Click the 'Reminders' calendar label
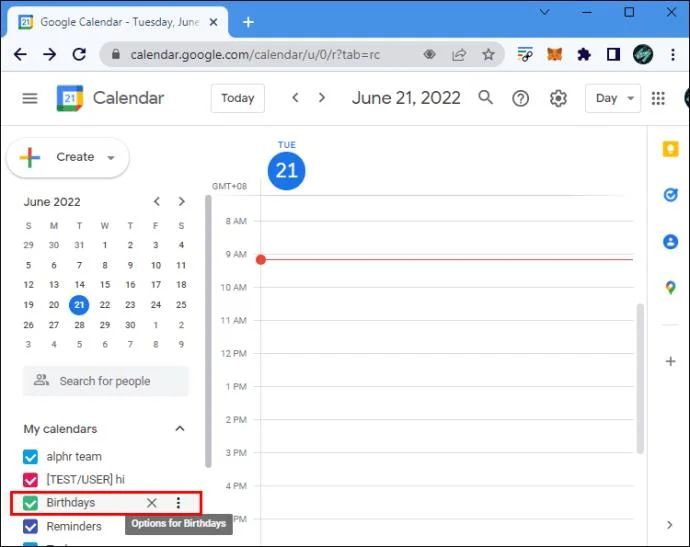Viewport: 690px width, 547px height. click(x=74, y=526)
